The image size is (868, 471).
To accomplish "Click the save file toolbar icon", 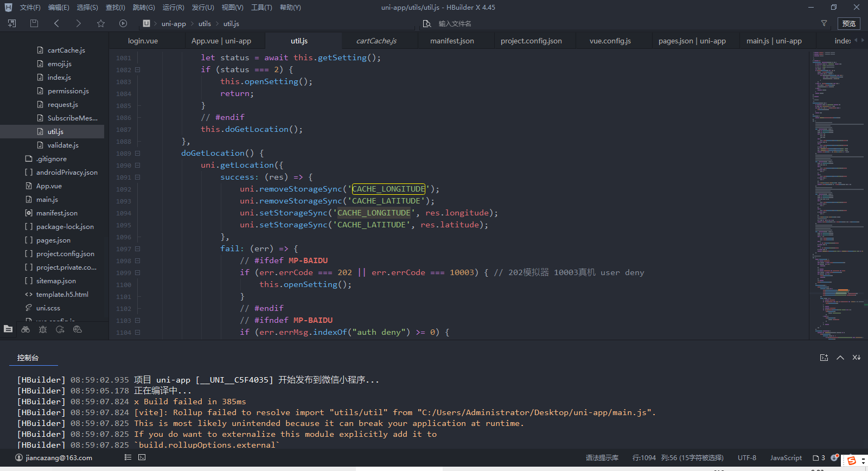I will click(x=34, y=23).
